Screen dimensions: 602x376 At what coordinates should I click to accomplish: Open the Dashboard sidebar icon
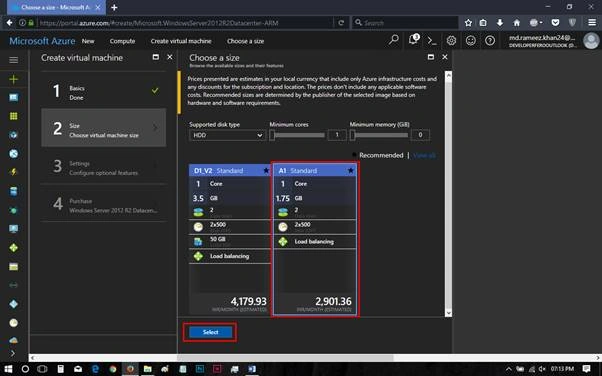click(13, 98)
